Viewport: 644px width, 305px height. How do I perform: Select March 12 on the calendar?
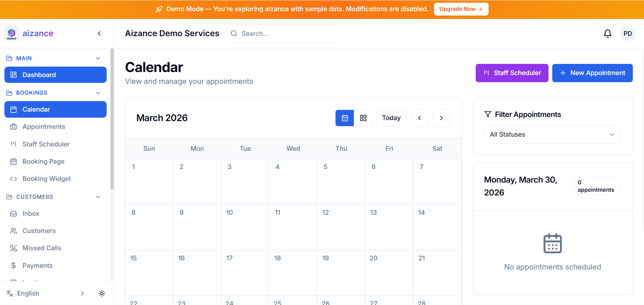pyautogui.click(x=341, y=227)
